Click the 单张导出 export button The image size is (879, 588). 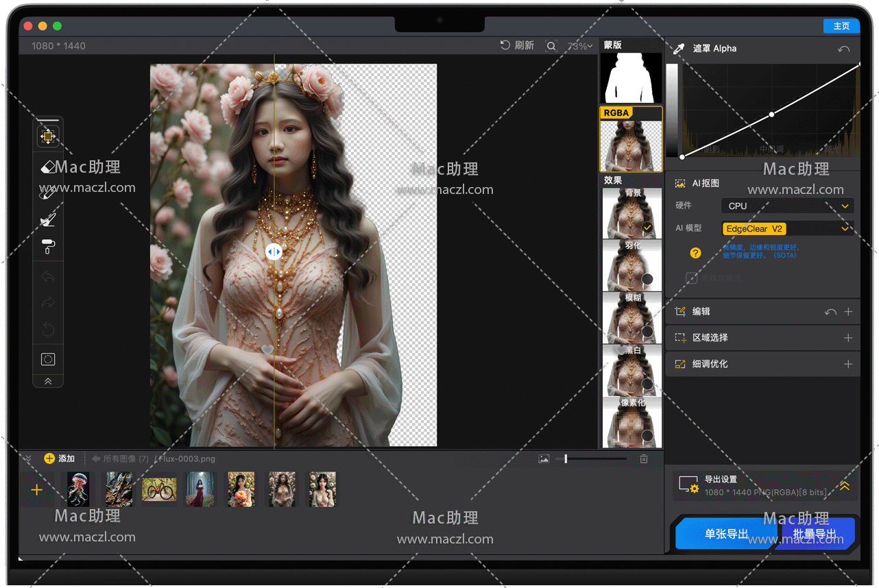726,534
